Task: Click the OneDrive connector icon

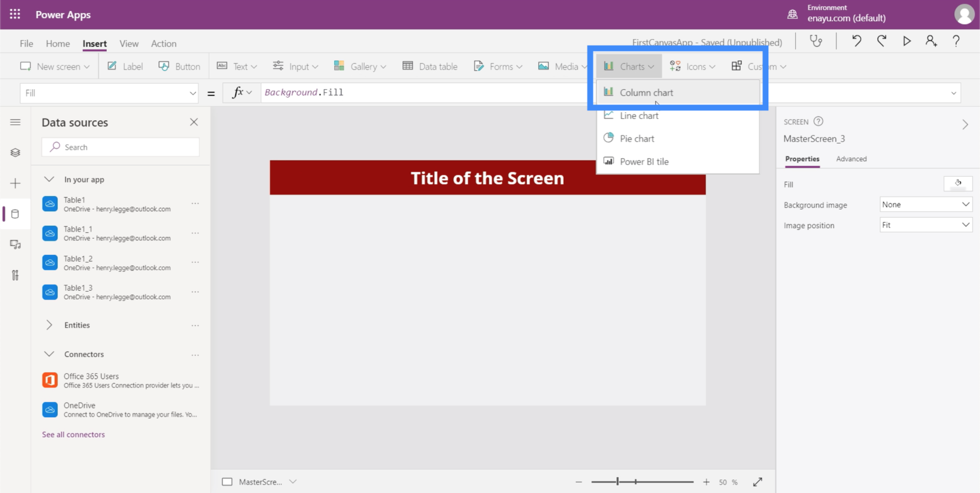Action: click(50, 410)
